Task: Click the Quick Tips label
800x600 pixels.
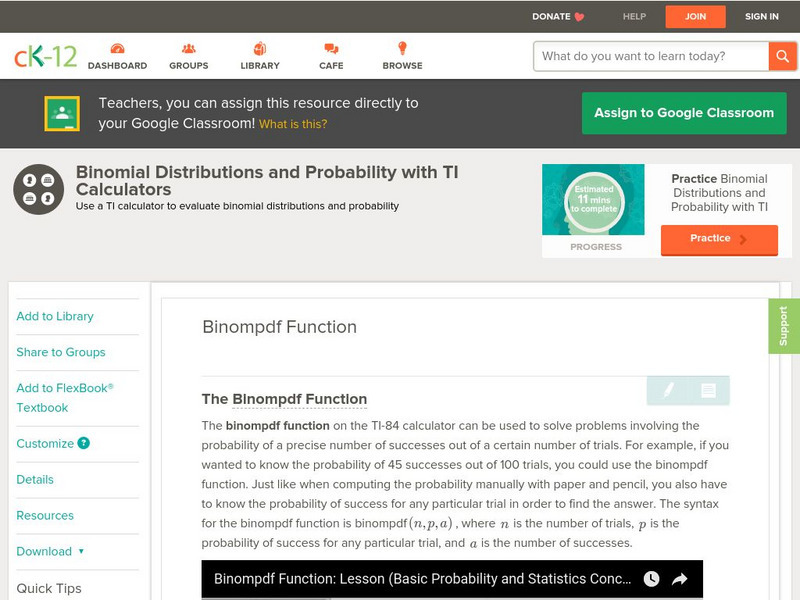Action: tap(49, 588)
